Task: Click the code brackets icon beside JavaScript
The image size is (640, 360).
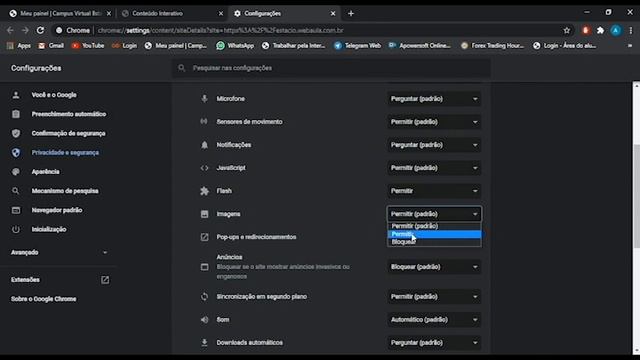Action: click(204, 168)
